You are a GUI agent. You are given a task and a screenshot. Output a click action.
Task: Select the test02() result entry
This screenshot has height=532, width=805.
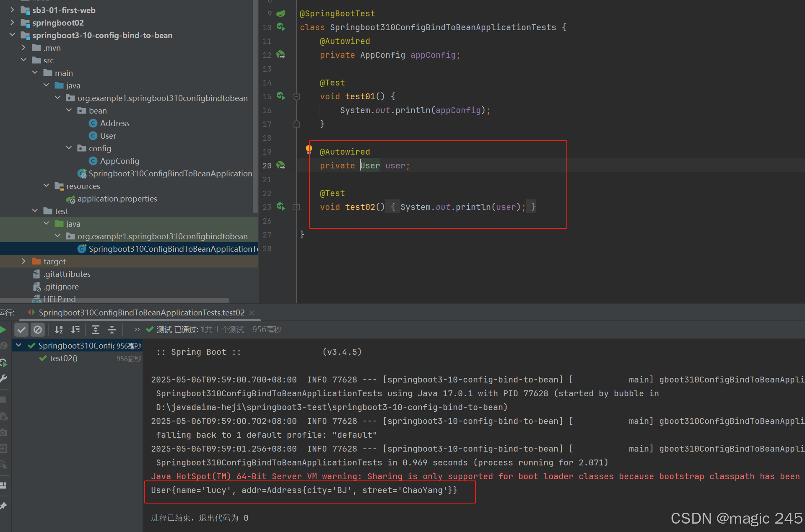pyautogui.click(x=63, y=359)
